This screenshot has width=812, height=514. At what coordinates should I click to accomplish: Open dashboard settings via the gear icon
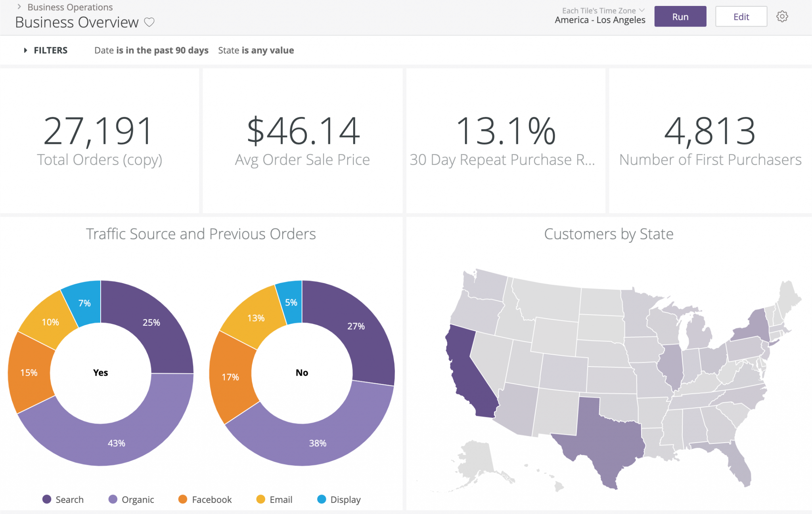[783, 16]
